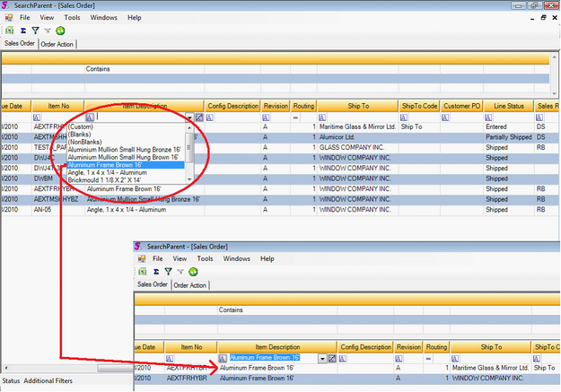Click the clear filter button beside Item Description filter
Screen dimensions: 561x392
198,118
